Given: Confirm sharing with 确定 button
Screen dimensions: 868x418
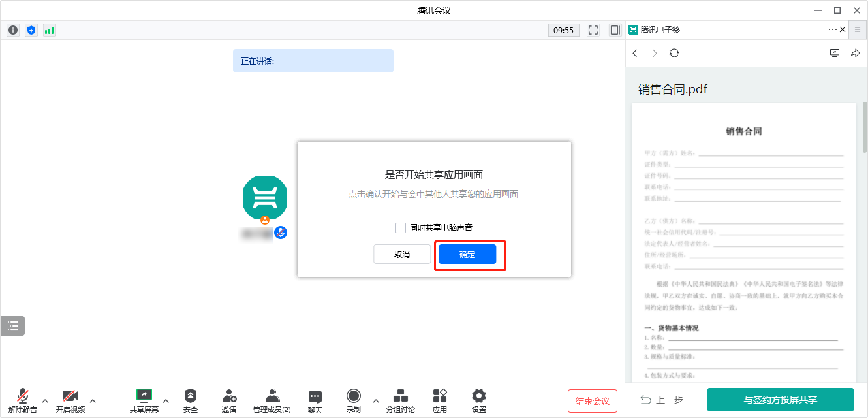Looking at the screenshot, I should coord(467,254).
